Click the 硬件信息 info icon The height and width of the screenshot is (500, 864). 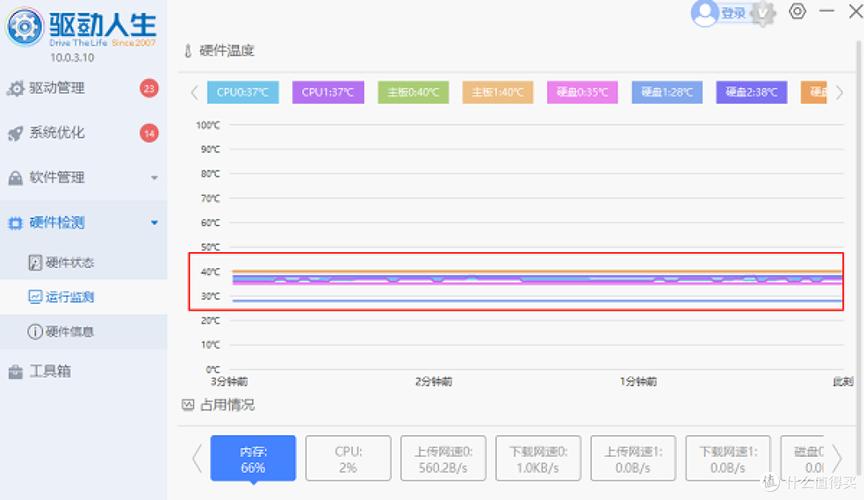pyautogui.click(x=35, y=331)
